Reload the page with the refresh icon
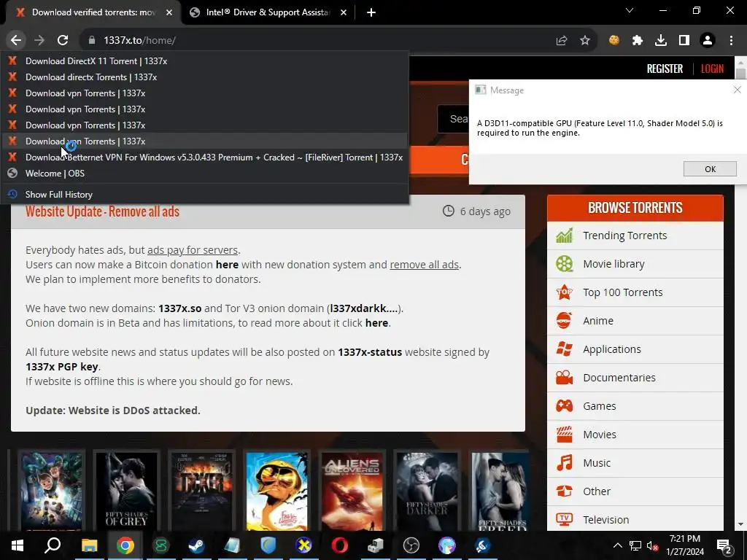747x560 pixels. 63,41
